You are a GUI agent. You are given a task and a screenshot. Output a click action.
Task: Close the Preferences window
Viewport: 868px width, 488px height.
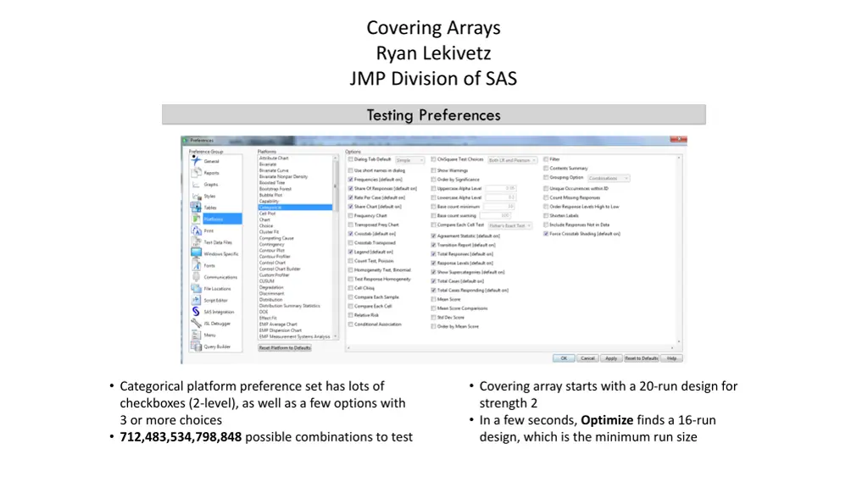tap(678, 140)
